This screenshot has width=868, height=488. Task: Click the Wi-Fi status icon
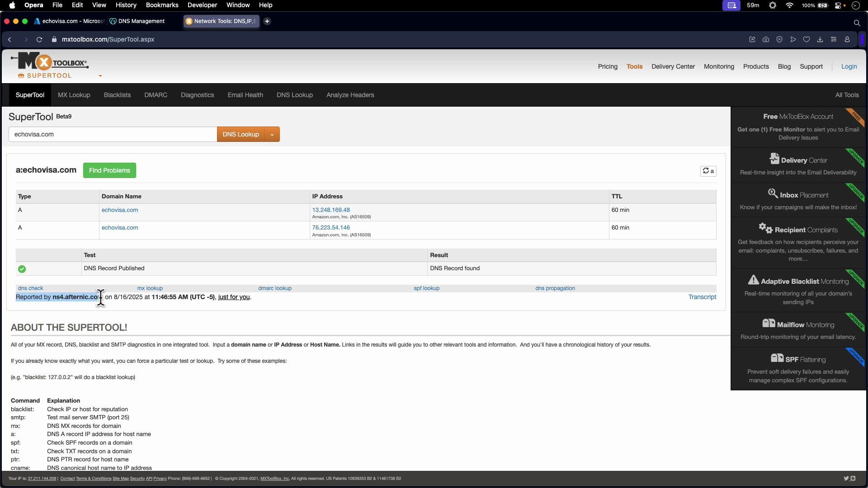pyautogui.click(x=789, y=5)
